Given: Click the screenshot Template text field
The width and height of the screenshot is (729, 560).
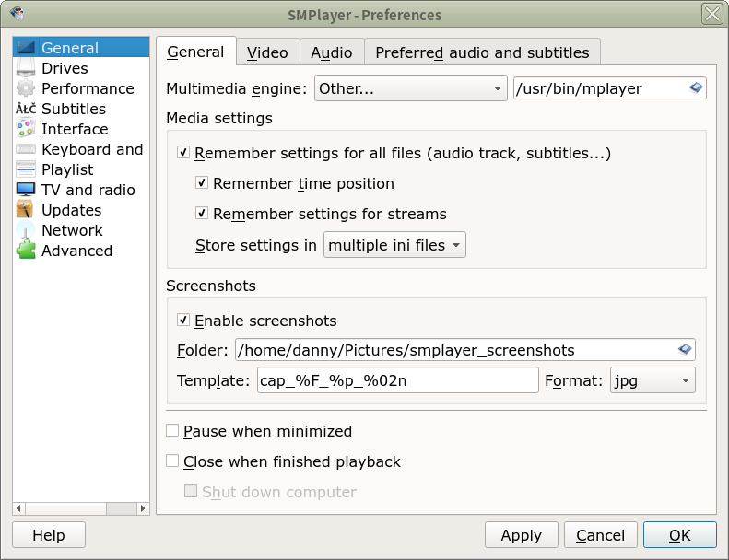Looking at the screenshot, I should pyautogui.click(x=397, y=380).
